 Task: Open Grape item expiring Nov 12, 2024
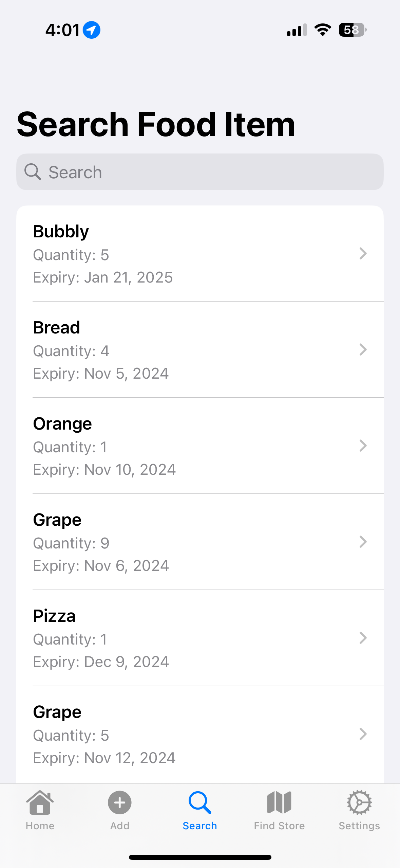coord(200,734)
